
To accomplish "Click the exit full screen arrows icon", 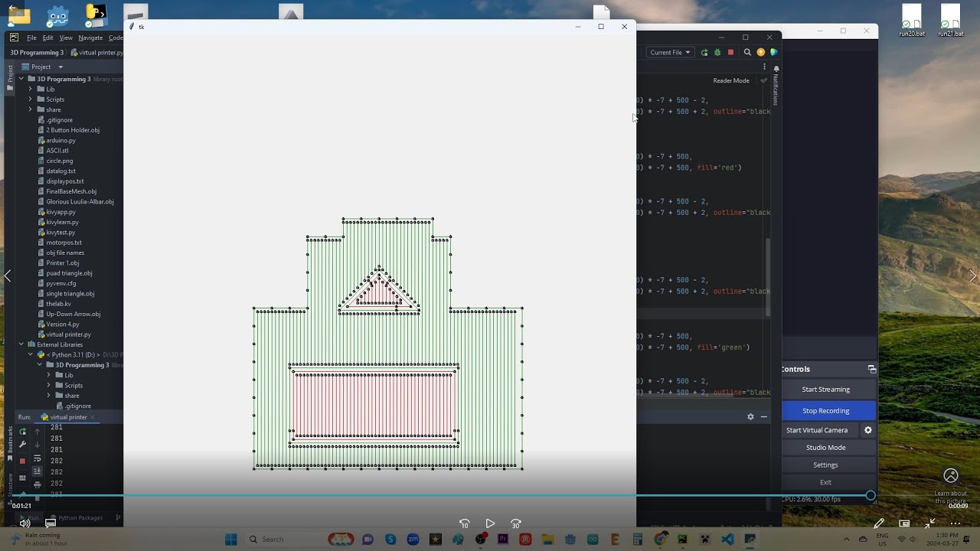I will 929,523.
